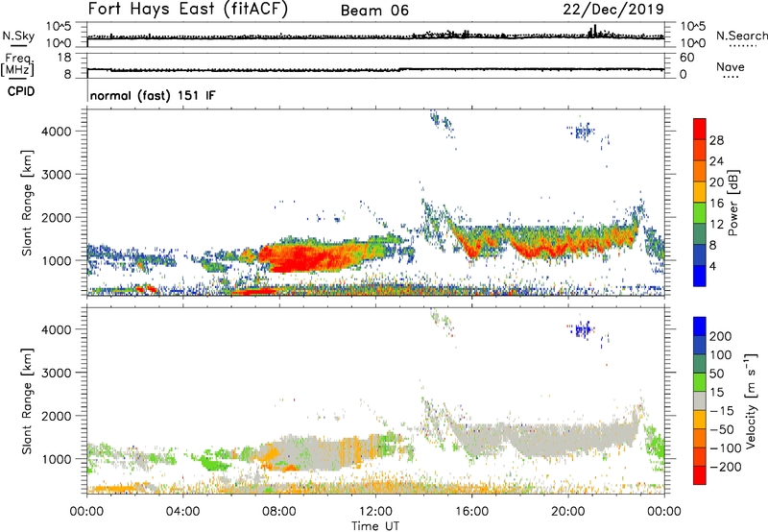This screenshot has width=768, height=532.
Task: Click the 'Nave' legend label
Action: 731,66
